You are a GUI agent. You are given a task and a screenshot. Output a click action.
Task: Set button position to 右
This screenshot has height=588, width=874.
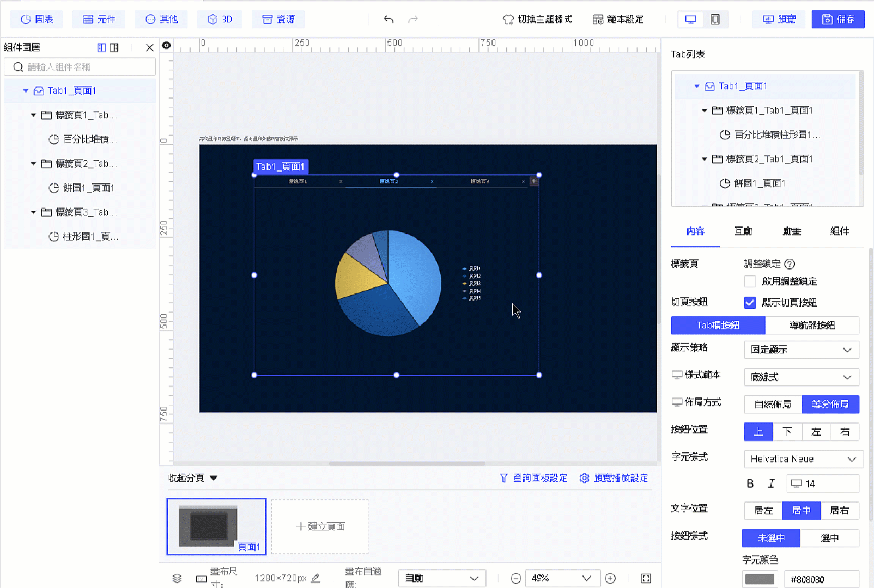(x=845, y=432)
